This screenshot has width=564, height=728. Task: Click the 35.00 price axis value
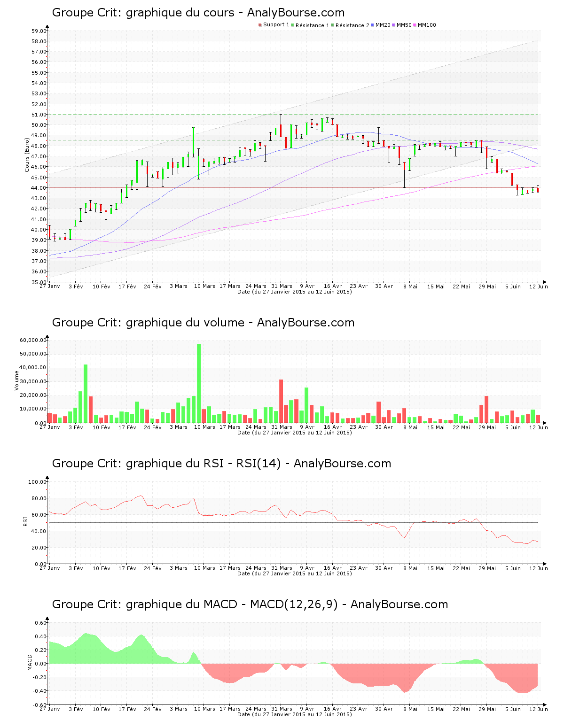coord(39,282)
